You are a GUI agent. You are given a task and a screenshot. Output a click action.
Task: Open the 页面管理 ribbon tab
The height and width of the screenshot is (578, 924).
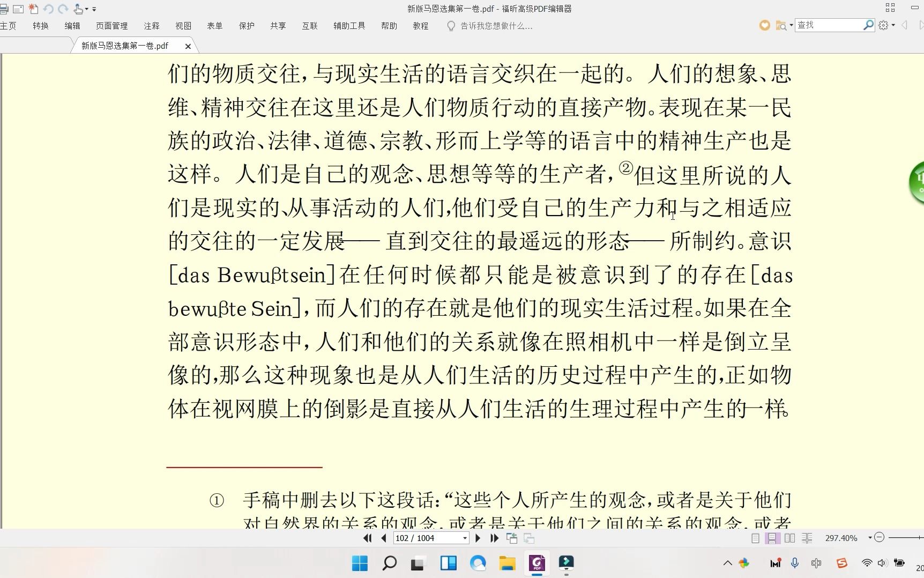[x=112, y=26]
